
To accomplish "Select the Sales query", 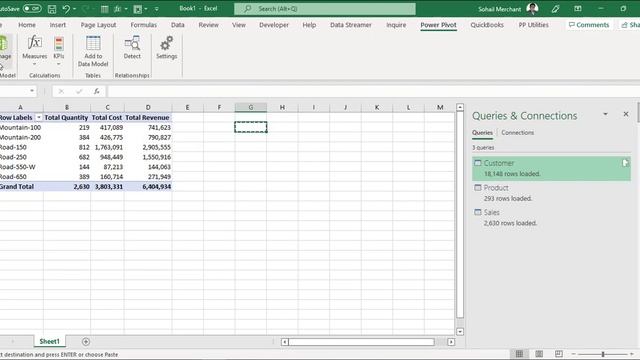I will pos(551,218).
